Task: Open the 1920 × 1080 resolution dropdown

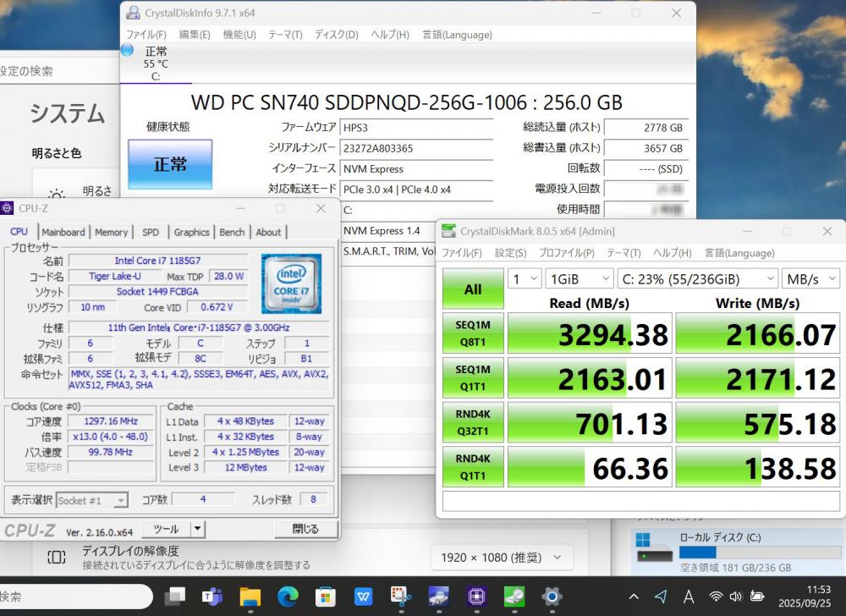Action: [x=502, y=558]
